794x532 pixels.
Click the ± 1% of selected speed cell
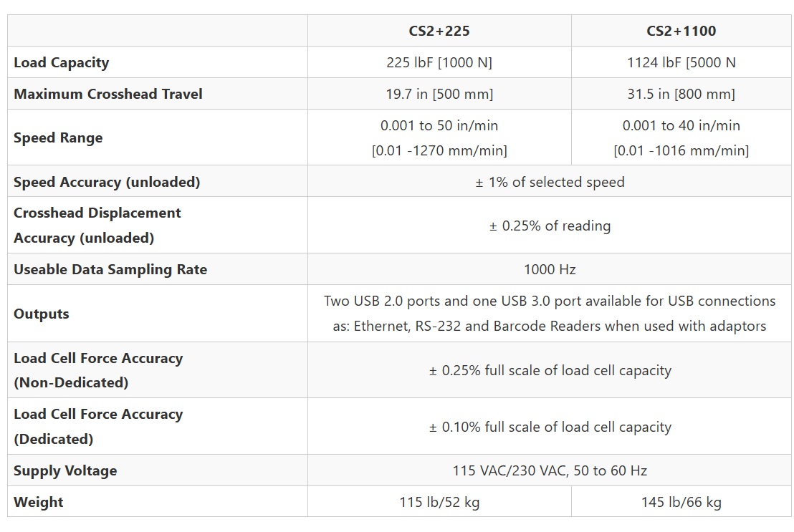(x=550, y=182)
